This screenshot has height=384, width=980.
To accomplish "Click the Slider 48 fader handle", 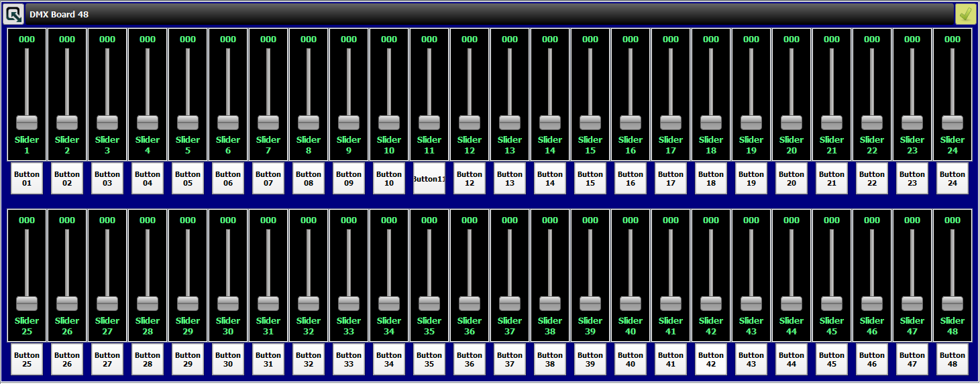I will tap(952, 304).
